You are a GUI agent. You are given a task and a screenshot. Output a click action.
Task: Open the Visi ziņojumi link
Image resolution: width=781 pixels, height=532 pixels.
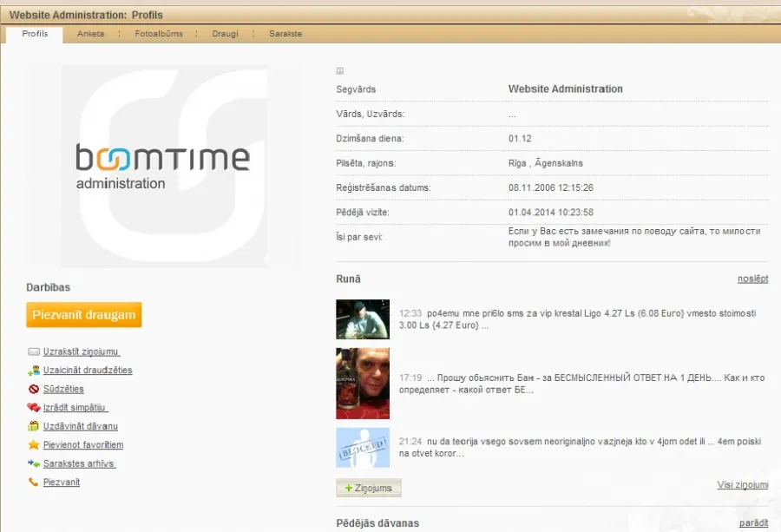[x=743, y=484]
